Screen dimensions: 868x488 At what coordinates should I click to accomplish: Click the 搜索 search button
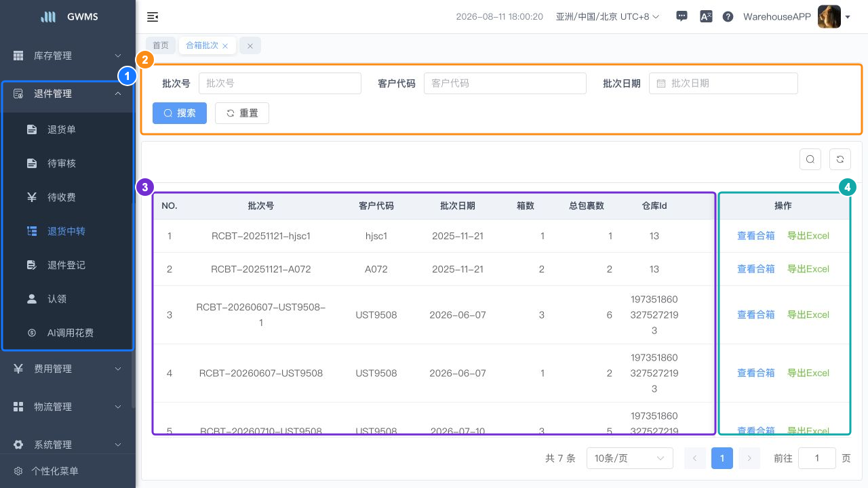(x=180, y=113)
